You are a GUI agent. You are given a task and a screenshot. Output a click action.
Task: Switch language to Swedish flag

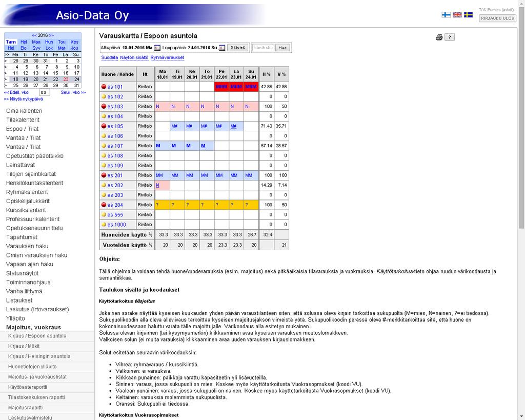468,15
